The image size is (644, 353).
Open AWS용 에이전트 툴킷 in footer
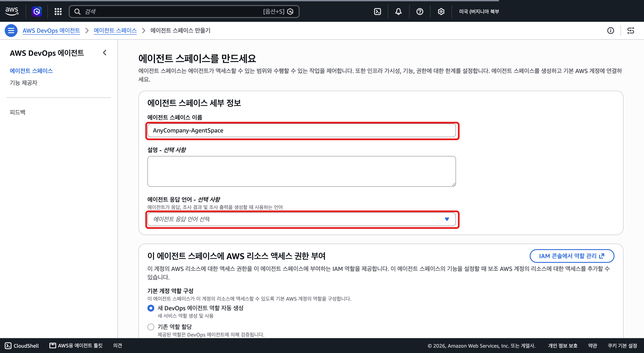[x=76, y=346]
